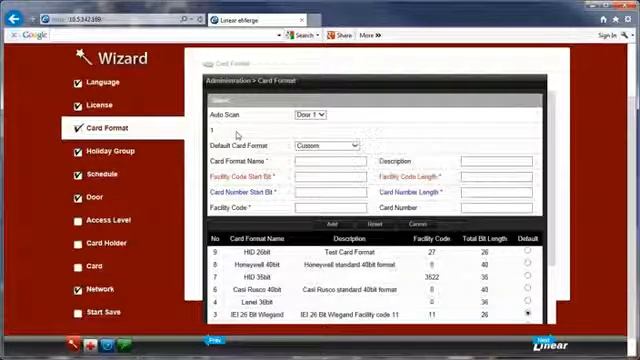640x360 pixels.
Task: Open the Default Card Format dropdown
Action: 327,146
